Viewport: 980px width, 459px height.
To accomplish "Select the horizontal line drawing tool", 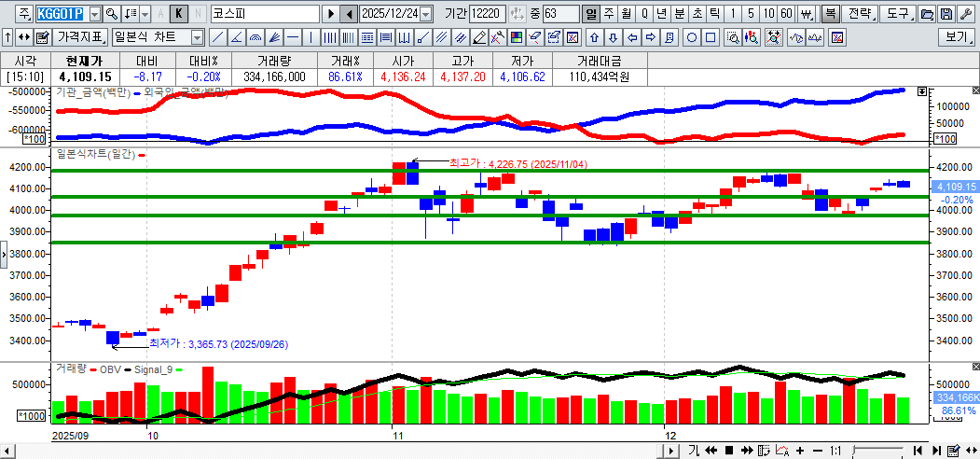I will [293, 37].
